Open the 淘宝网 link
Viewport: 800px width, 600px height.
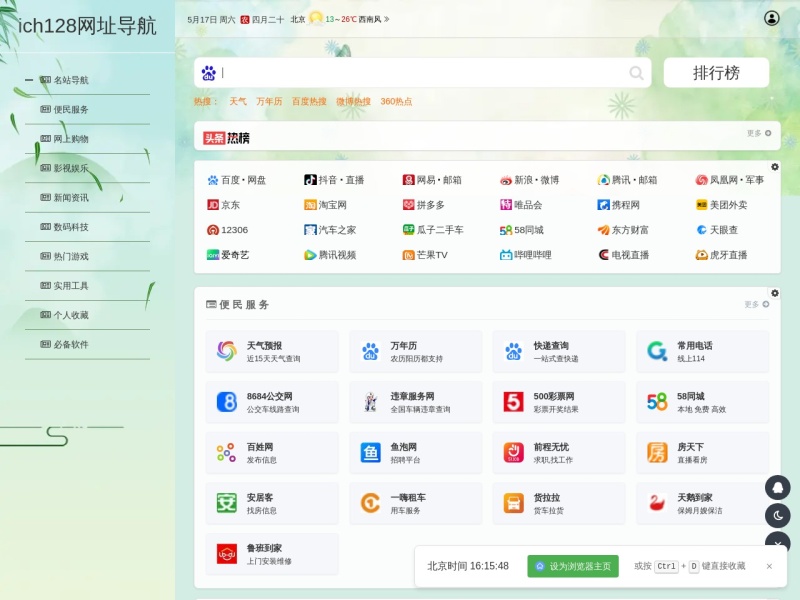[326, 205]
